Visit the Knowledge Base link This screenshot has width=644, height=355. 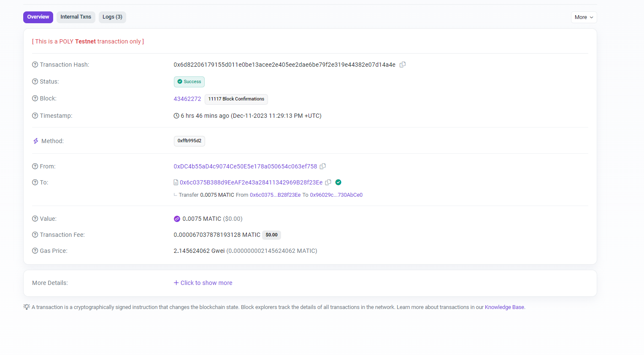coord(504,307)
